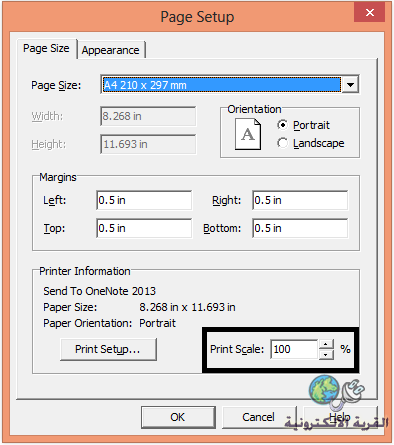Click the Bottom margin field
The image size is (394, 445).
pyautogui.click(x=300, y=228)
